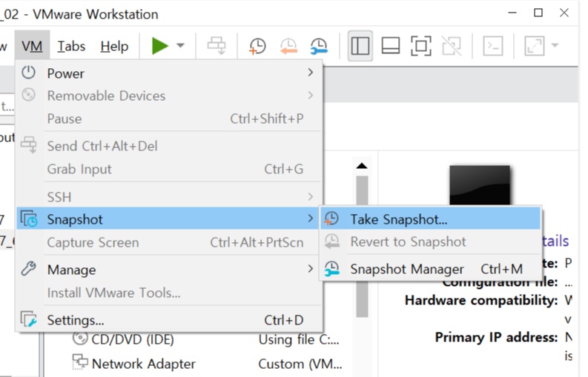Click the Unity mode toolbar icon

tap(452, 46)
